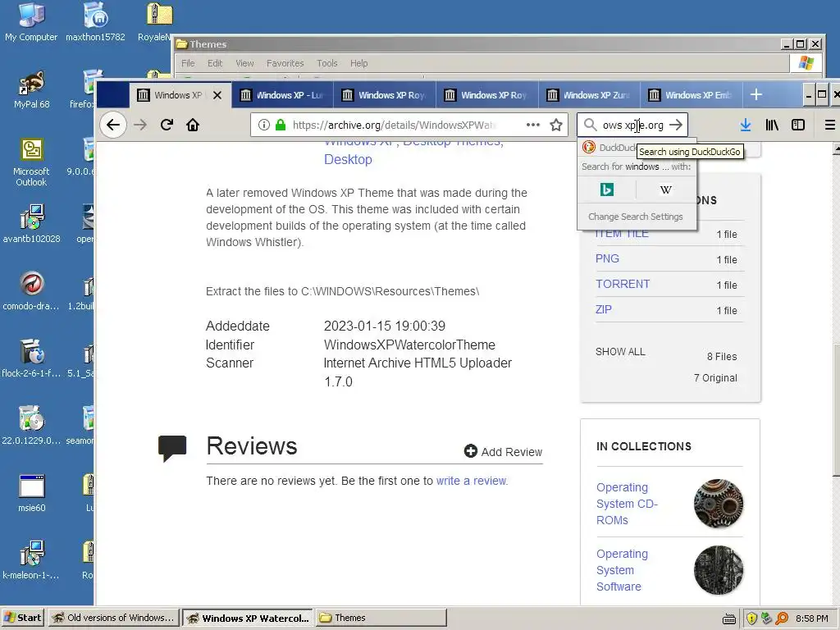Switch to Windows XP - Luna tab
Screen dimensions: 840x630
pos(282,95)
